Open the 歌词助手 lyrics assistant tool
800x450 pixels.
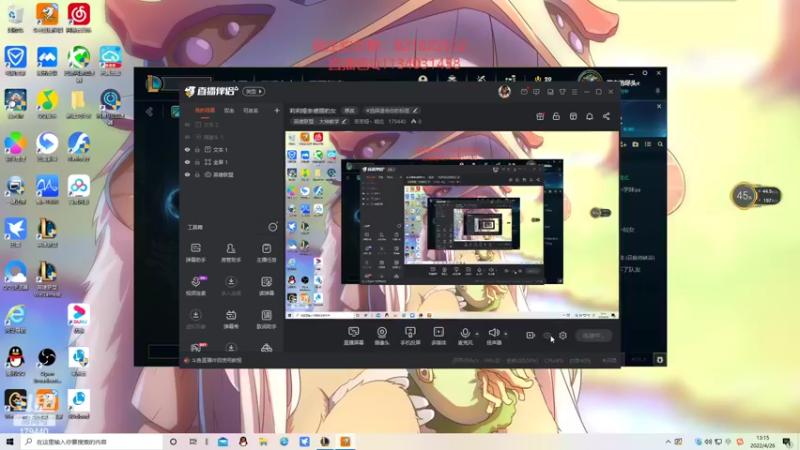266,319
